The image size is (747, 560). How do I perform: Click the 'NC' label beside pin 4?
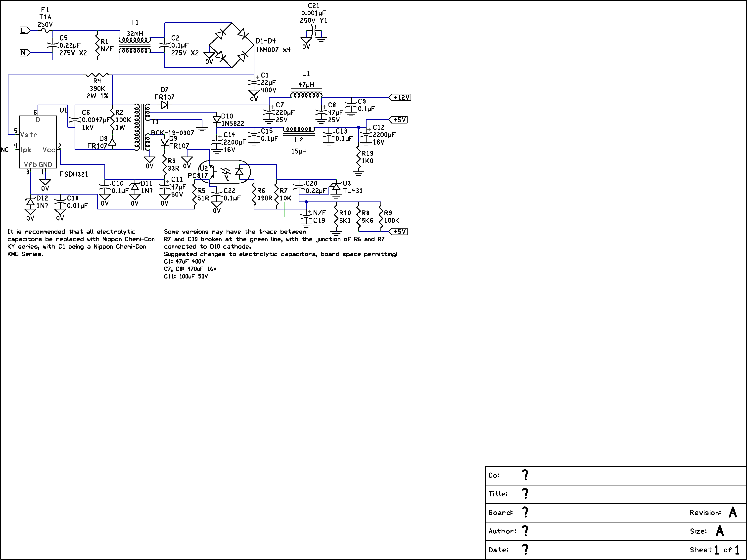click(x=5, y=150)
